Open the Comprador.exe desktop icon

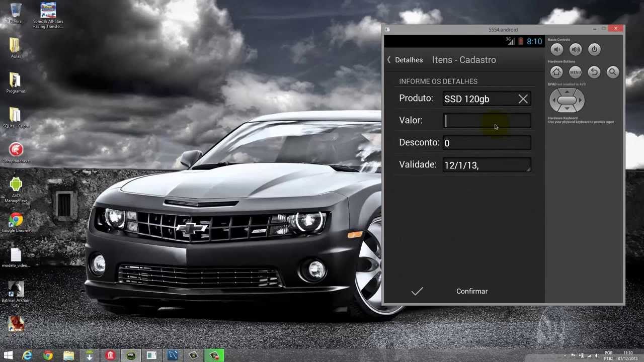pos(16,153)
